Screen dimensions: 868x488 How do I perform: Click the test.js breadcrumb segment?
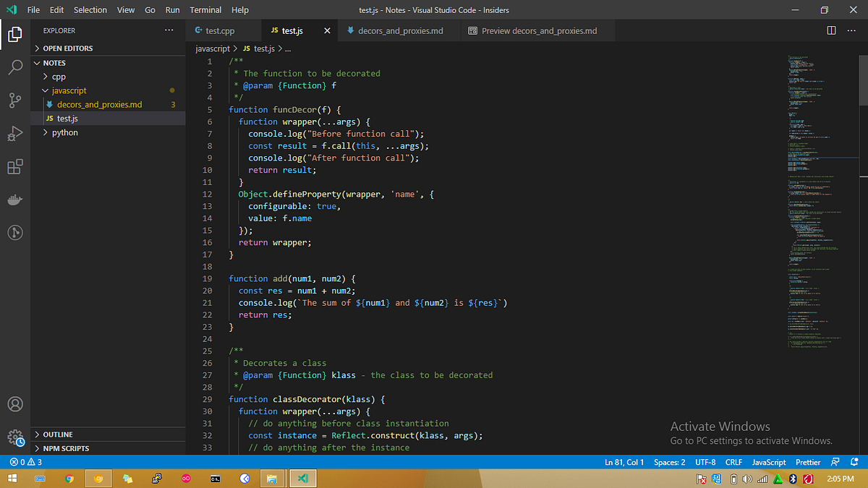point(259,48)
